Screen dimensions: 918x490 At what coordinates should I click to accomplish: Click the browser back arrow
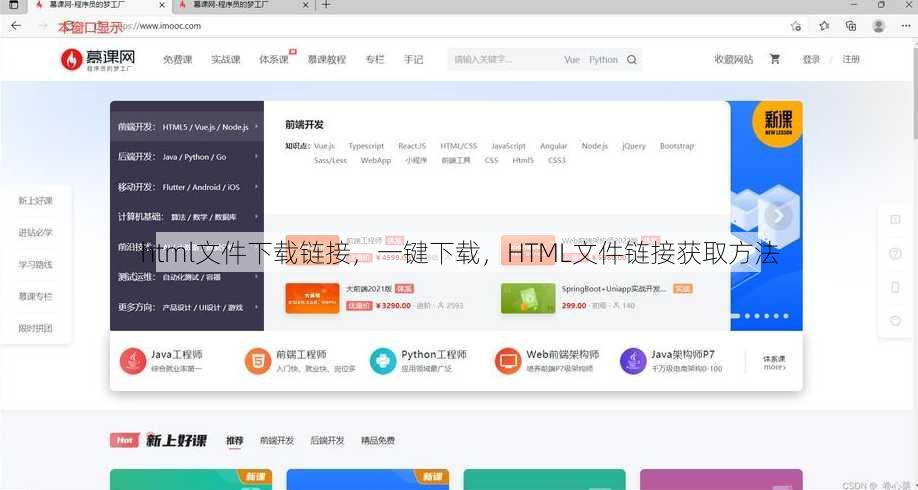click(16, 26)
